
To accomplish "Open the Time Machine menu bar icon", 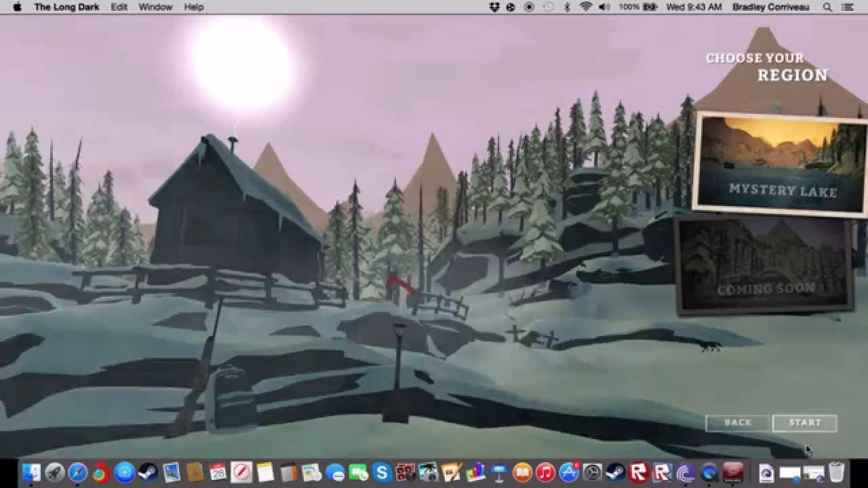I will tap(548, 7).
